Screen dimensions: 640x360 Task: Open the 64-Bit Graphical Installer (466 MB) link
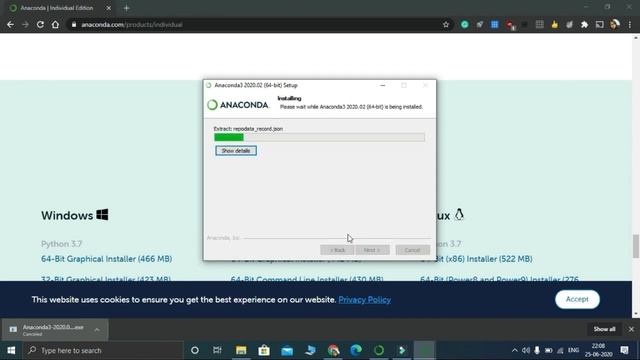(107, 259)
